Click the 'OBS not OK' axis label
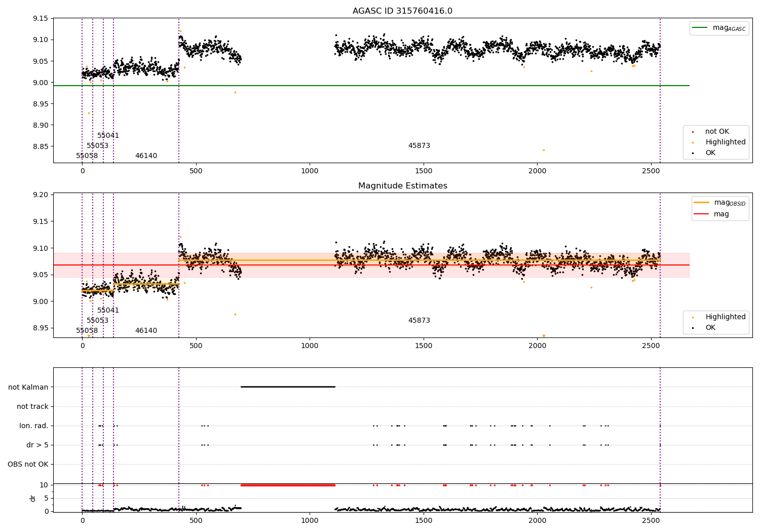The height and width of the screenshot is (532, 760). [28, 465]
